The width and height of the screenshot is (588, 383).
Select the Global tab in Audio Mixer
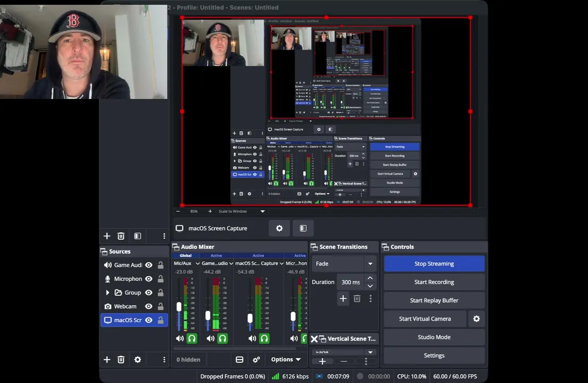pos(186,255)
